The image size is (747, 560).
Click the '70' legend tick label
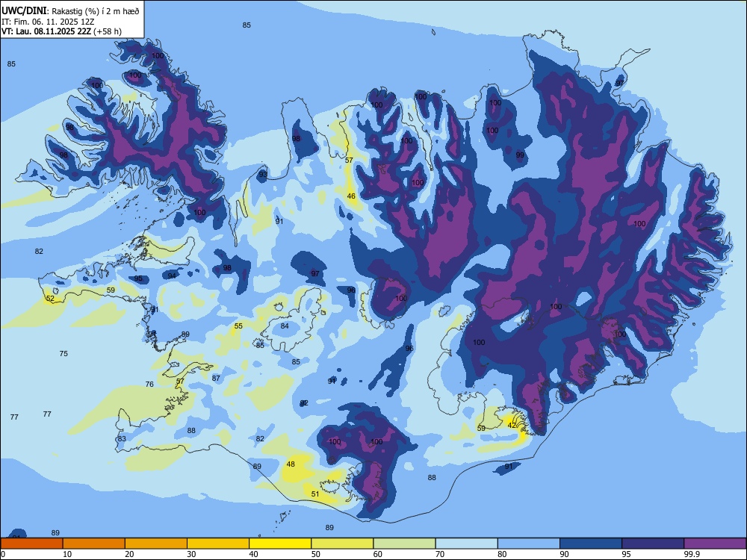pos(440,554)
